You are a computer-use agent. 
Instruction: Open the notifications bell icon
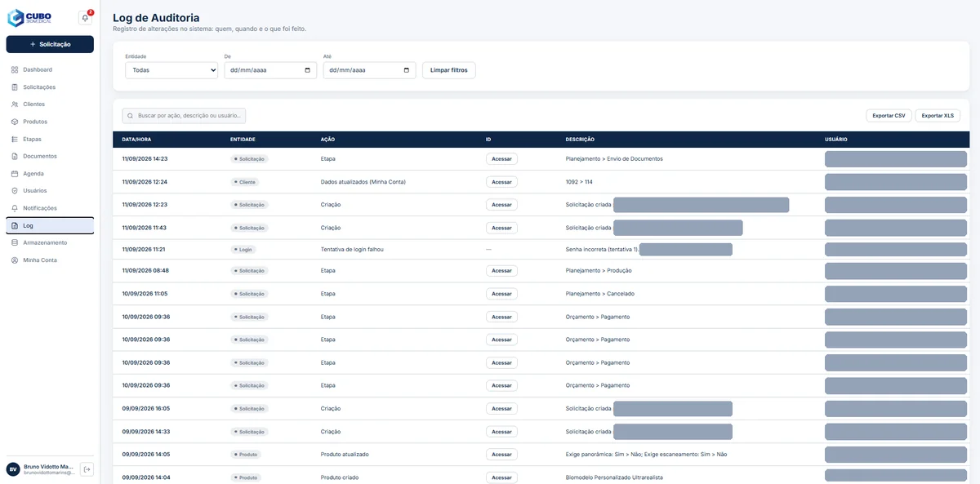click(x=85, y=18)
